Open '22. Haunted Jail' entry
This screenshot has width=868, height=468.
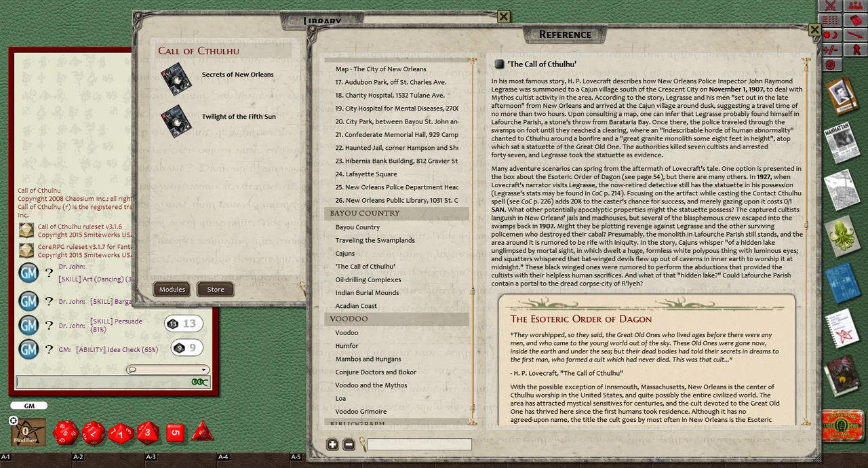[x=397, y=148]
